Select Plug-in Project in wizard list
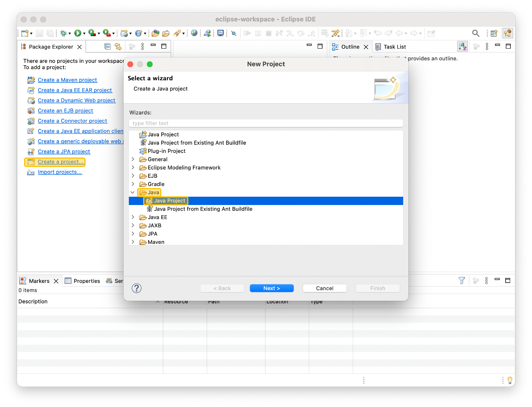This screenshot has height=407, width=532. click(167, 151)
